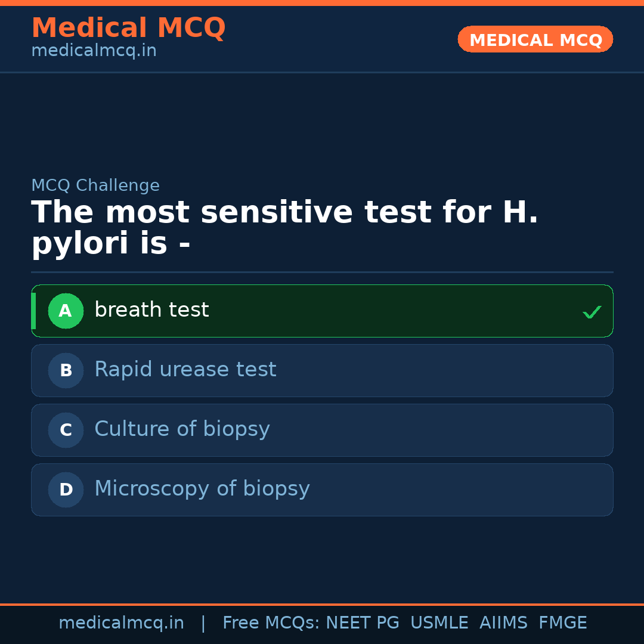Open the medicalmcq.in link in the footer
The width and height of the screenshot is (644, 644).
pyautogui.click(x=121, y=623)
